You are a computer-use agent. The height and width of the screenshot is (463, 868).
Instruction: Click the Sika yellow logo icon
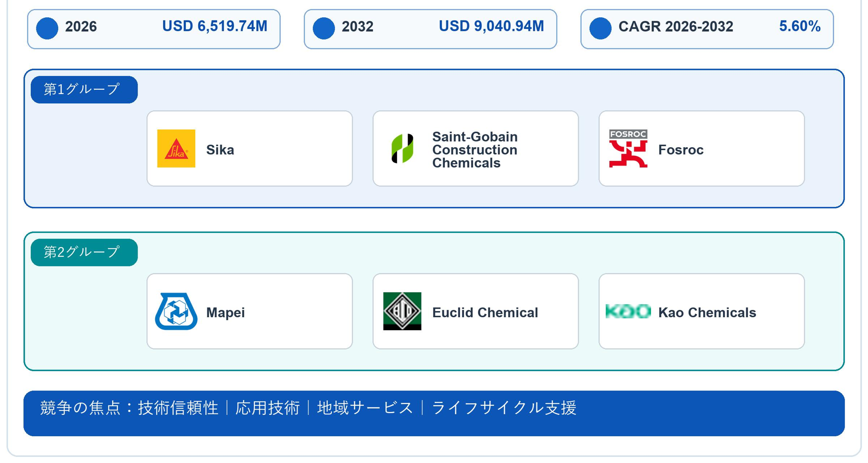(x=176, y=148)
